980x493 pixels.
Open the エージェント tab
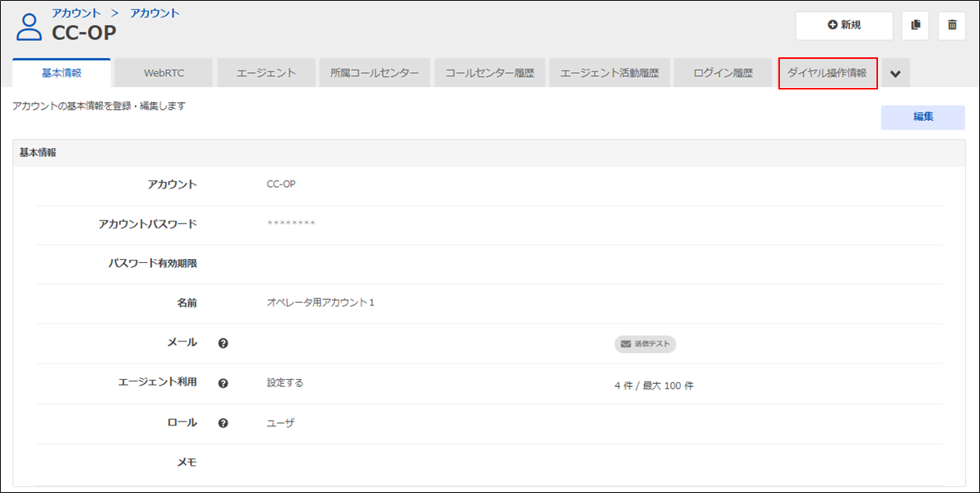point(266,73)
